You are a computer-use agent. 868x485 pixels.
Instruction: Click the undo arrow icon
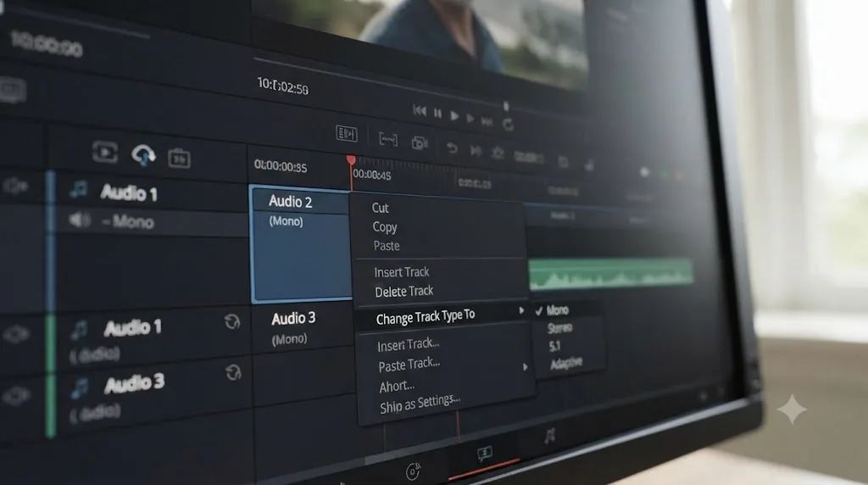point(452,148)
